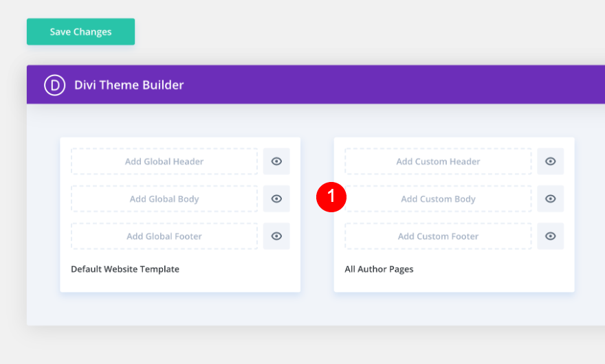Select the Default Website Template label

[125, 269]
